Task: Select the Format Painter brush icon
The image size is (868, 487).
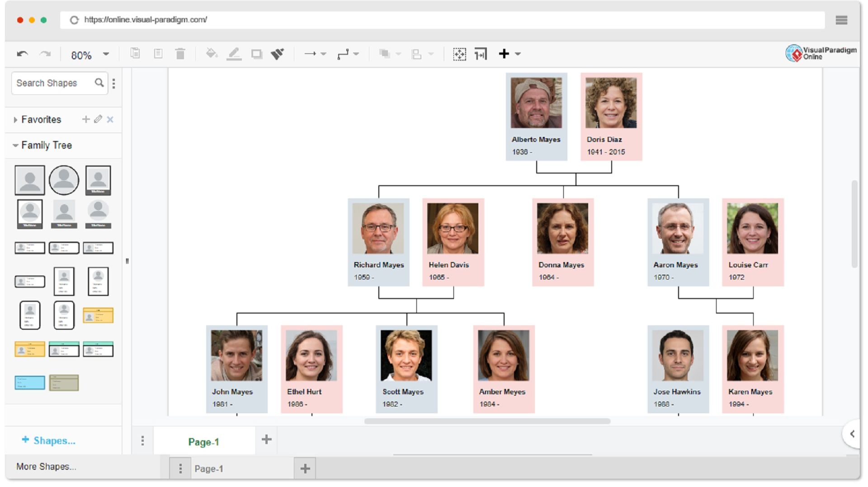Action: point(278,53)
